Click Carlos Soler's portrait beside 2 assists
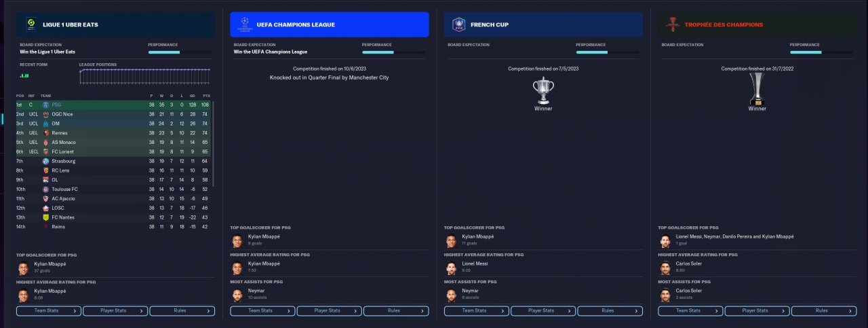 coord(665,294)
